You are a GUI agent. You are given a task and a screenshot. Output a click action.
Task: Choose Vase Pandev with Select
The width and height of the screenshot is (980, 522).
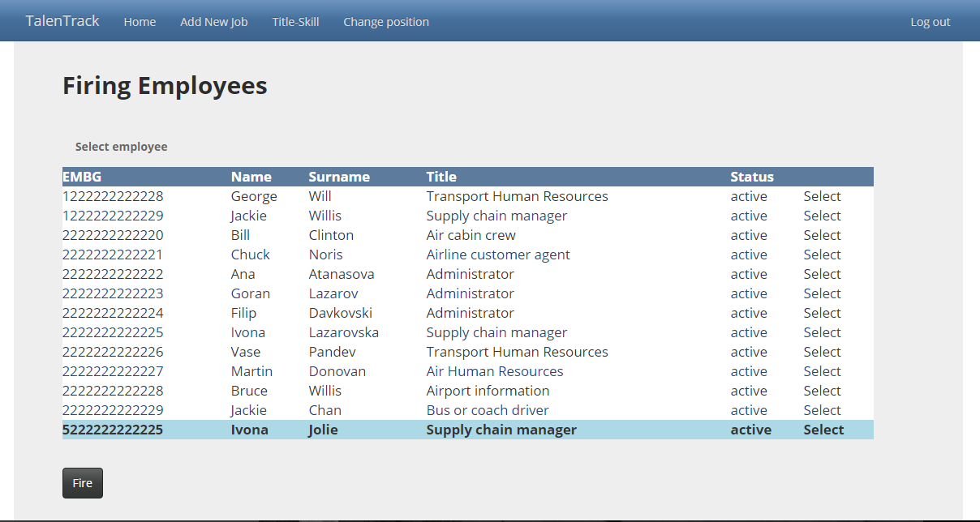pos(822,352)
